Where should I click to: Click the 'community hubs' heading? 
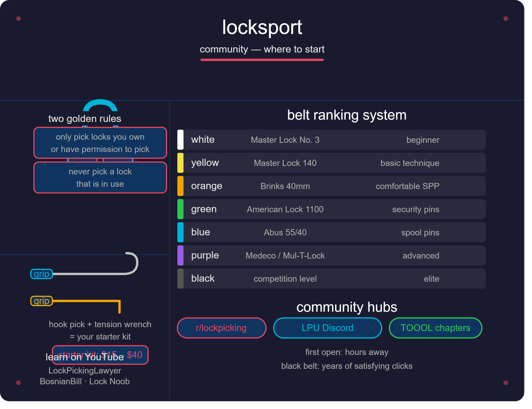coord(347,307)
